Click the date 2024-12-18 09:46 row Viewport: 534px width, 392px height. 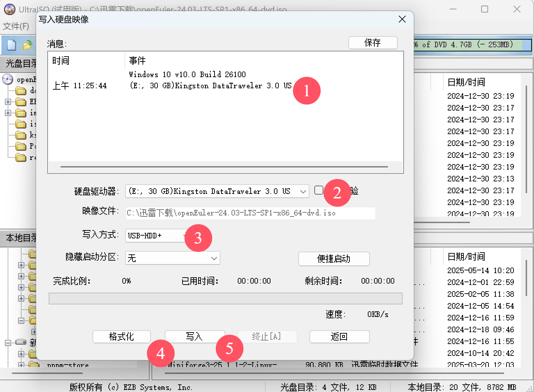point(481,329)
